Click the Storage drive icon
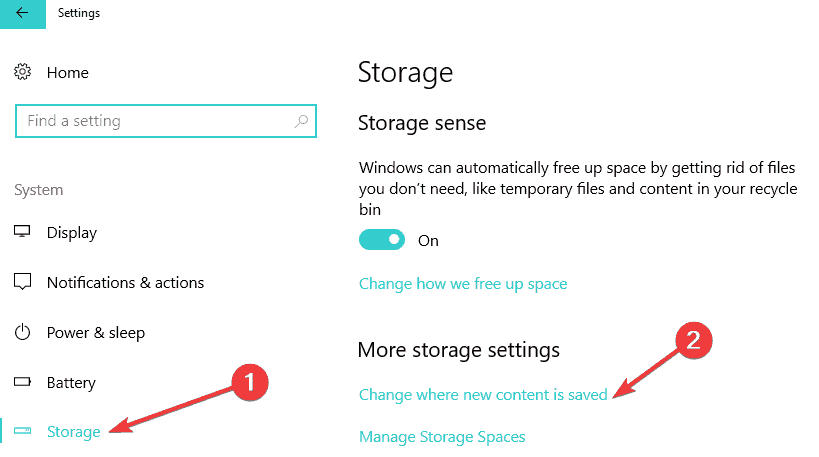This screenshot has height=457, width=819. coord(23,432)
